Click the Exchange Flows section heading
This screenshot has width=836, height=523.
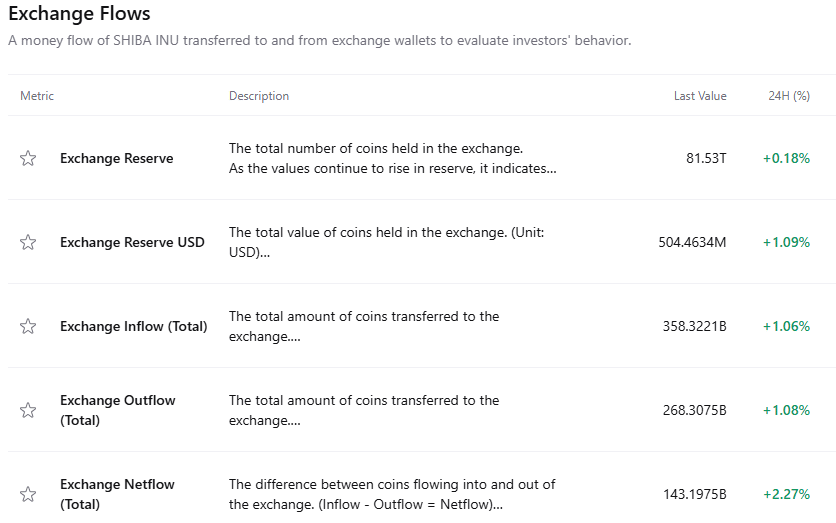pyautogui.click(x=79, y=14)
